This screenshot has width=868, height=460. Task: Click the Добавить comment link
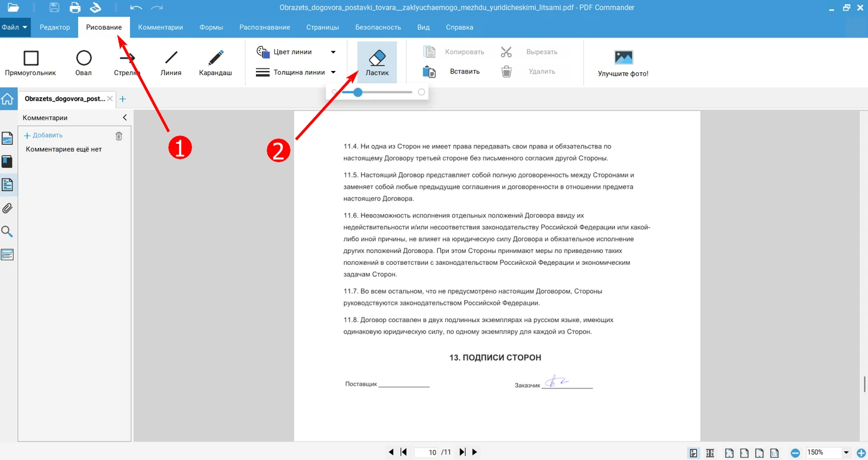pos(43,135)
